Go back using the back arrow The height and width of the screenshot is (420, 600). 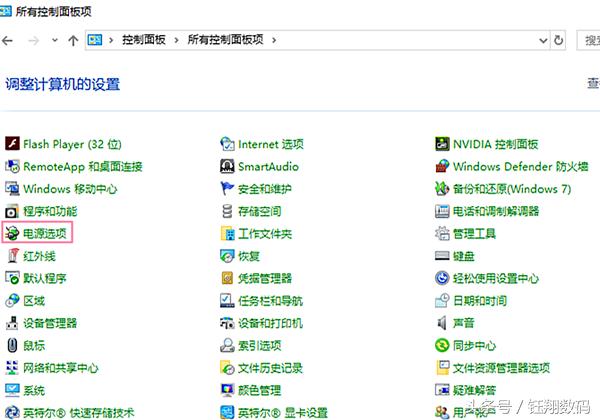click(x=9, y=41)
